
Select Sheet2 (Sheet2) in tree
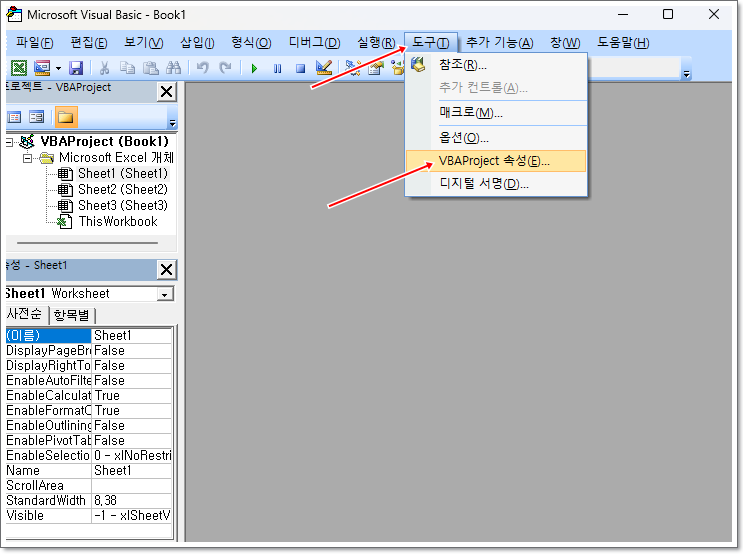tap(123, 190)
